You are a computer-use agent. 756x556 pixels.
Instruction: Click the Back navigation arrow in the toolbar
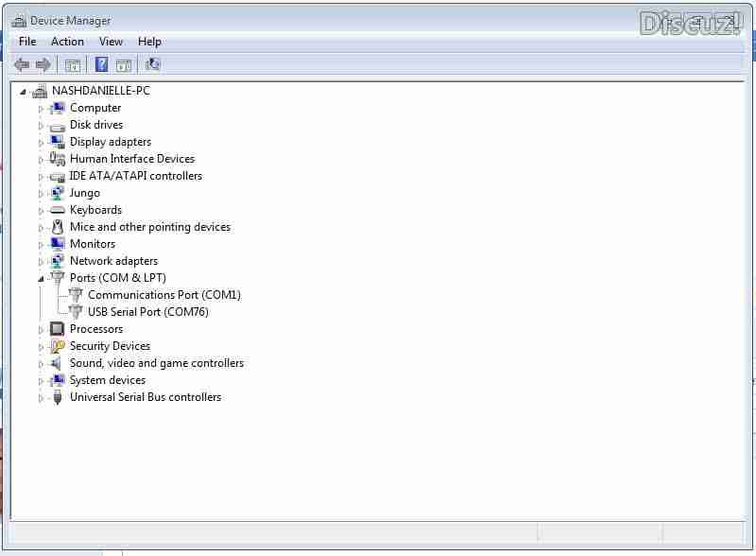pyautogui.click(x=21, y=63)
